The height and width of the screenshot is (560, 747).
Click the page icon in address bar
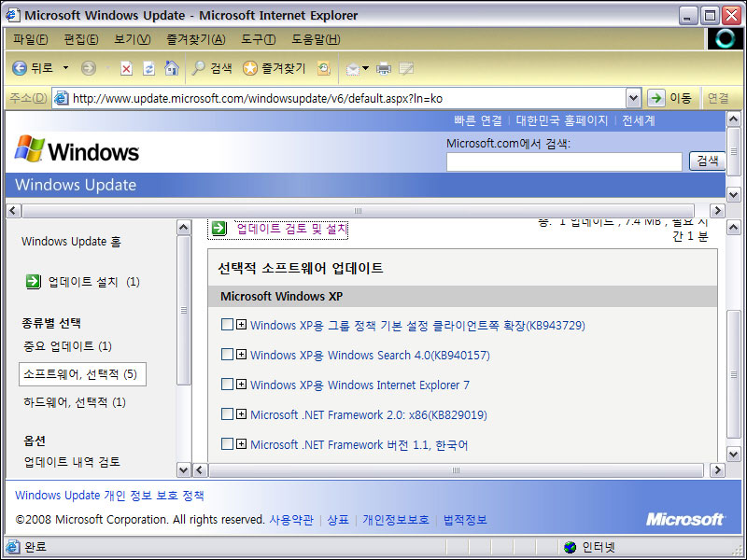coord(62,98)
